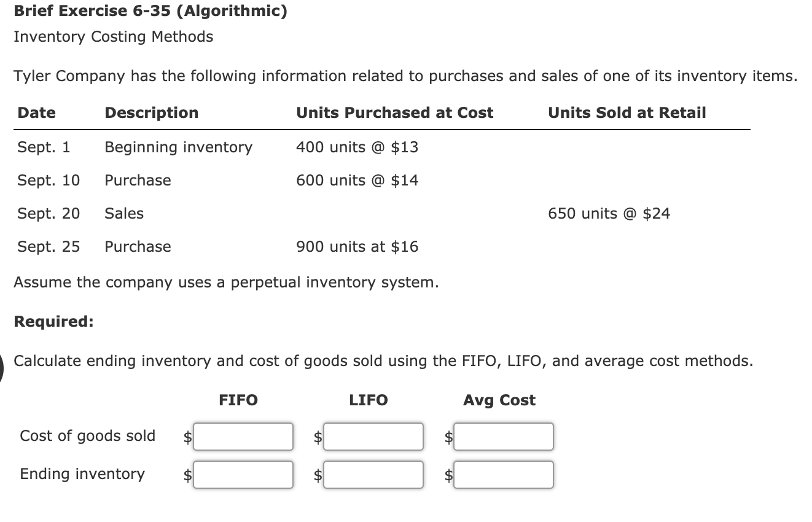
Task: Click the Avg Cost Cost of goods sold field
Action: tap(503, 436)
